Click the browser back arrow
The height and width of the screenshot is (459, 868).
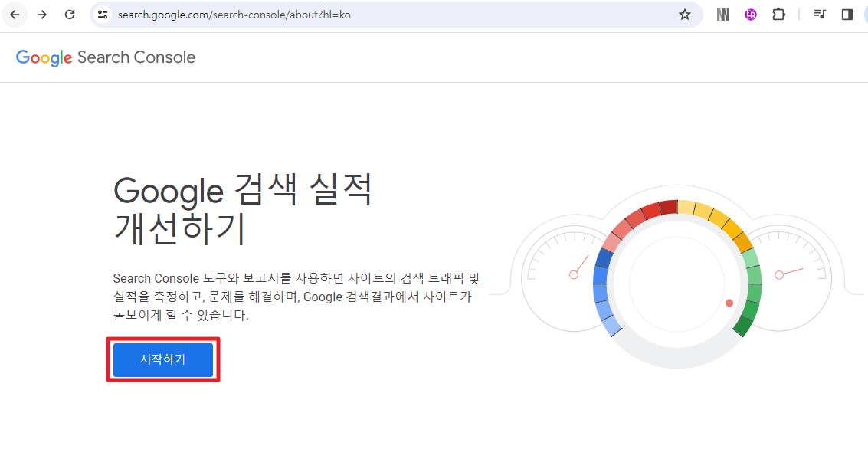pos(15,15)
